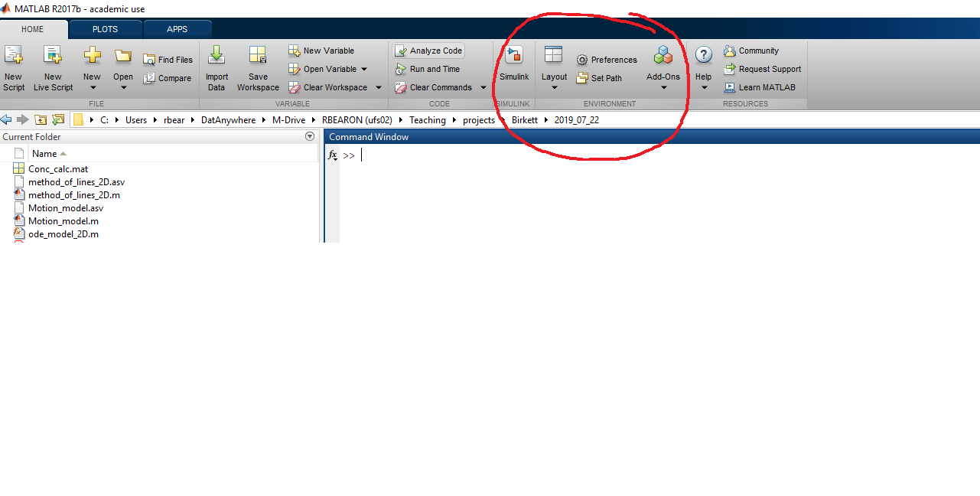
Task: Run Analyze Code
Action: pyautogui.click(x=429, y=51)
